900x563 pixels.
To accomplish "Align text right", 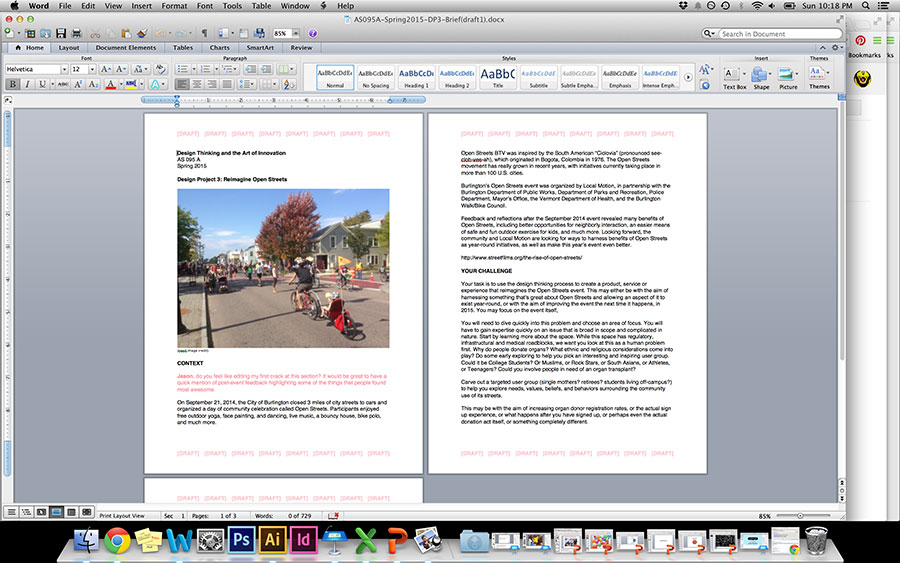I will (212, 84).
